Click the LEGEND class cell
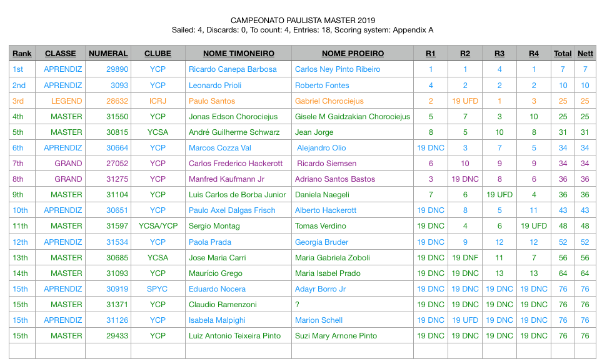 click(66, 101)
